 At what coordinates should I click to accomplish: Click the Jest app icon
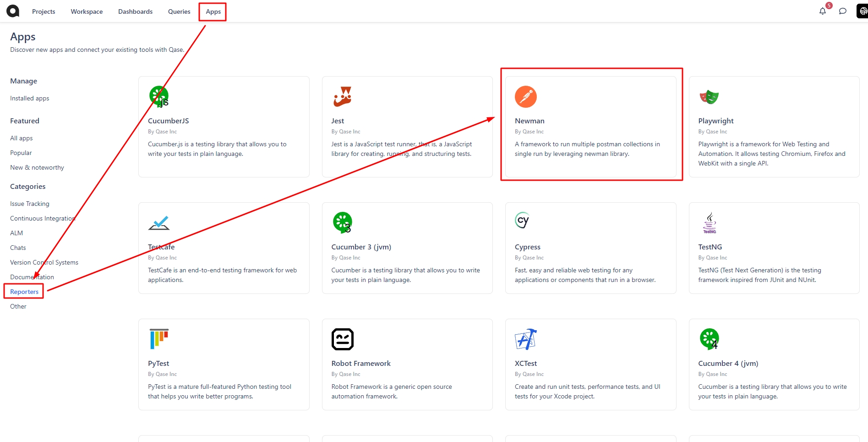coord(342,97)
